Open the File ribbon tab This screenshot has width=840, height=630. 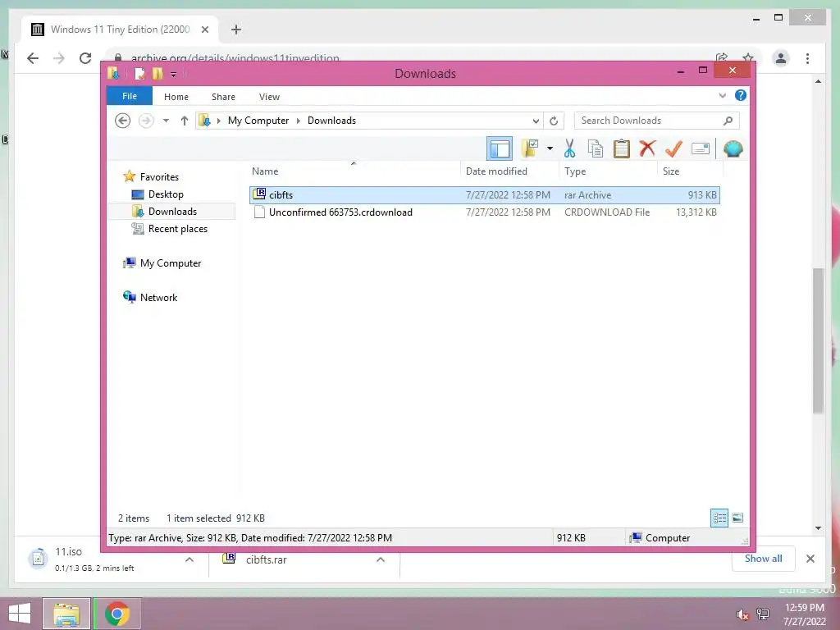point(129,97)
